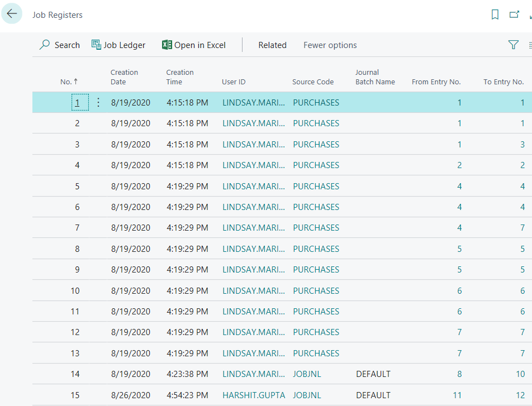Open row 1 three-dot options menu
The width and height of the screenshot is (532, 406).
98,102
